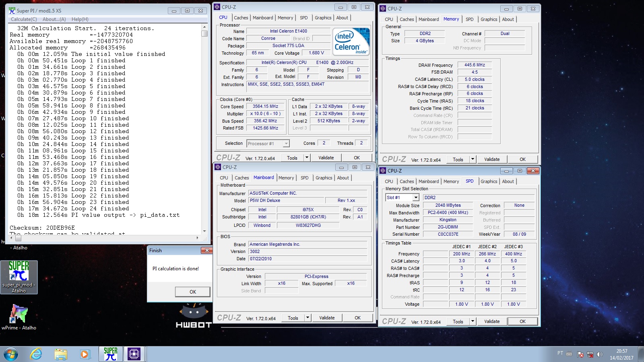Screen dimensions: 644x362
Task: Click the Checksum 20DEB96E line
Action: [42, 228]
